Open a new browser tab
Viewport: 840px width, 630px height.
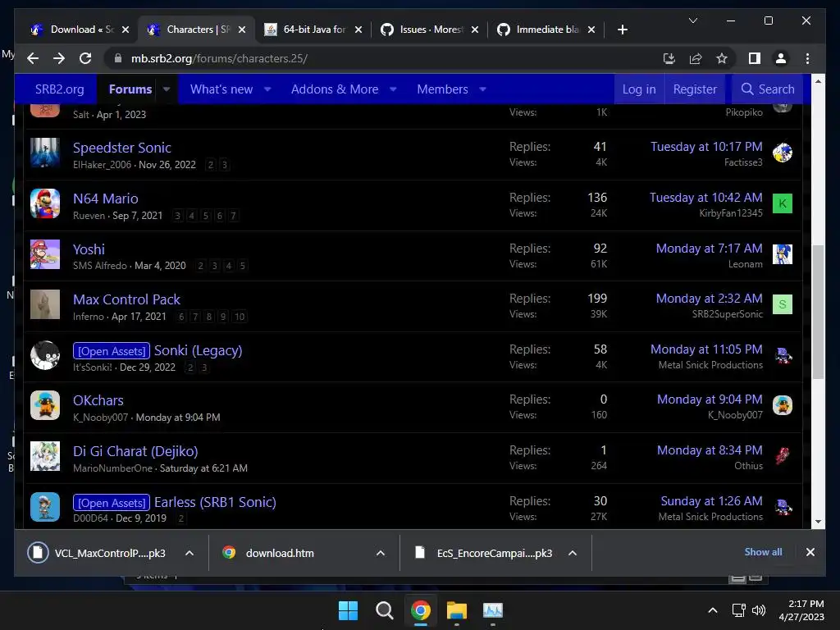pos(623,30)
